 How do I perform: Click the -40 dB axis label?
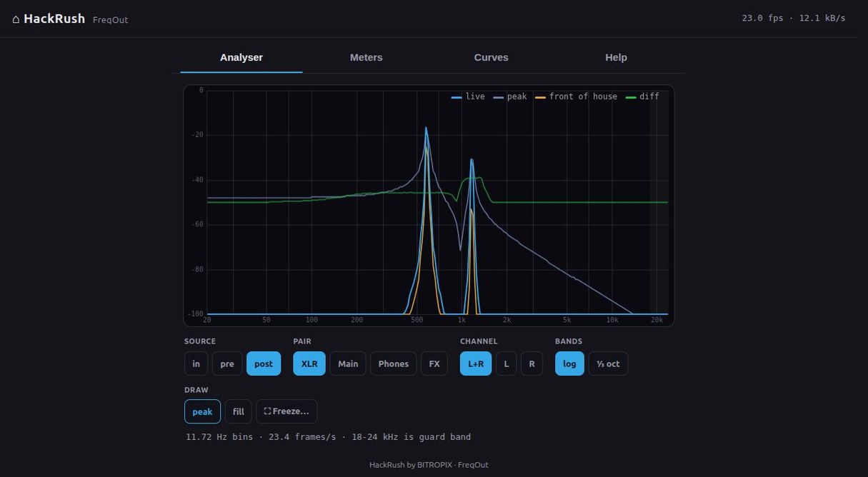pos(196,180)
